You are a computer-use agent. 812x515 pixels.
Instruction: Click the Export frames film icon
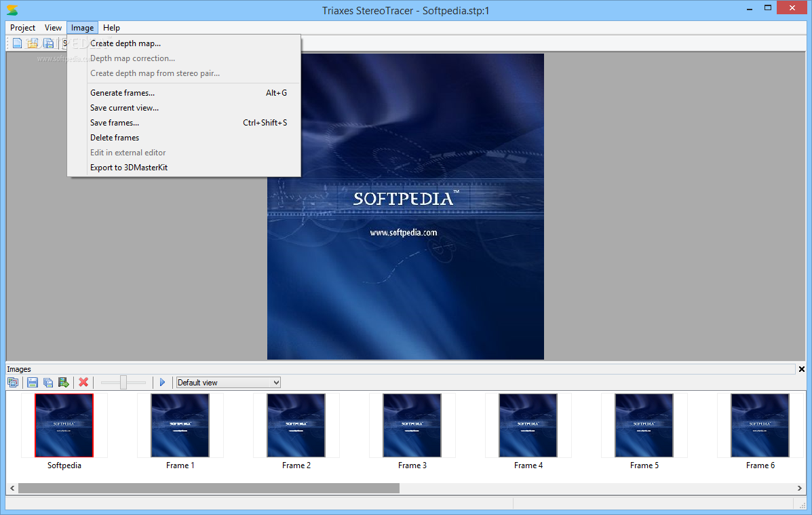[63, 383]
